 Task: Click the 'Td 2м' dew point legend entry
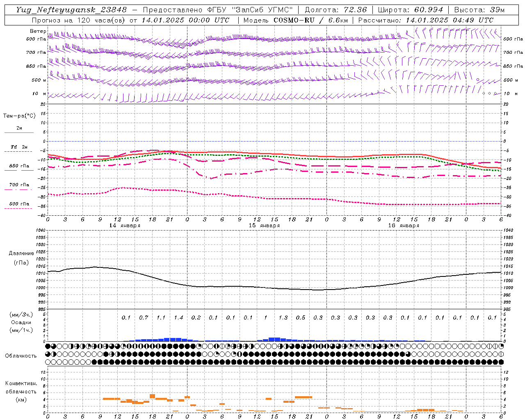(19, 147)
